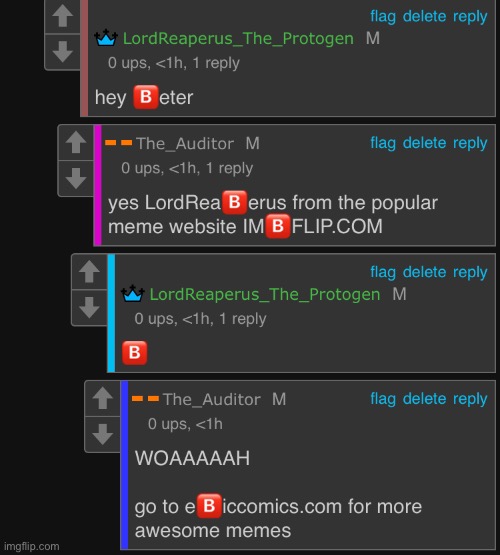Upvote LordReaperus's single B emoji comment

89,271
